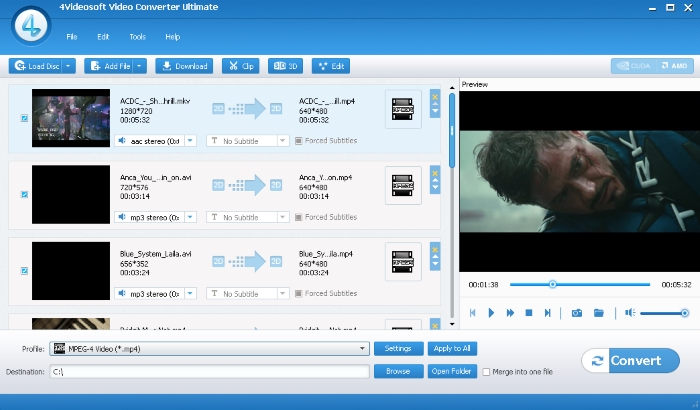This screenshot has height=410, width=700.
Task: Toggle CUDA acceleration
Action: 634,66
